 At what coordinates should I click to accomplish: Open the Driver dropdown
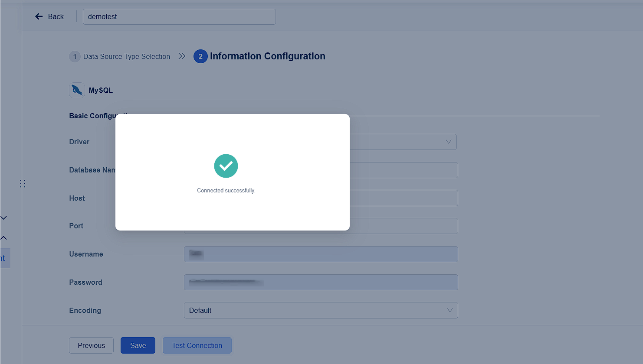(448, 142)
